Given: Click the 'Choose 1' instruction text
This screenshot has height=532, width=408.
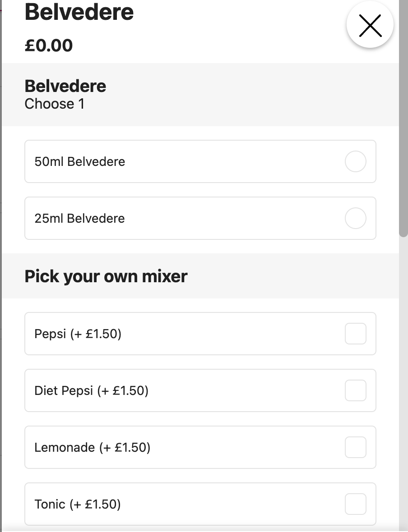Looking at the screenshot, I should pos(54,104).
